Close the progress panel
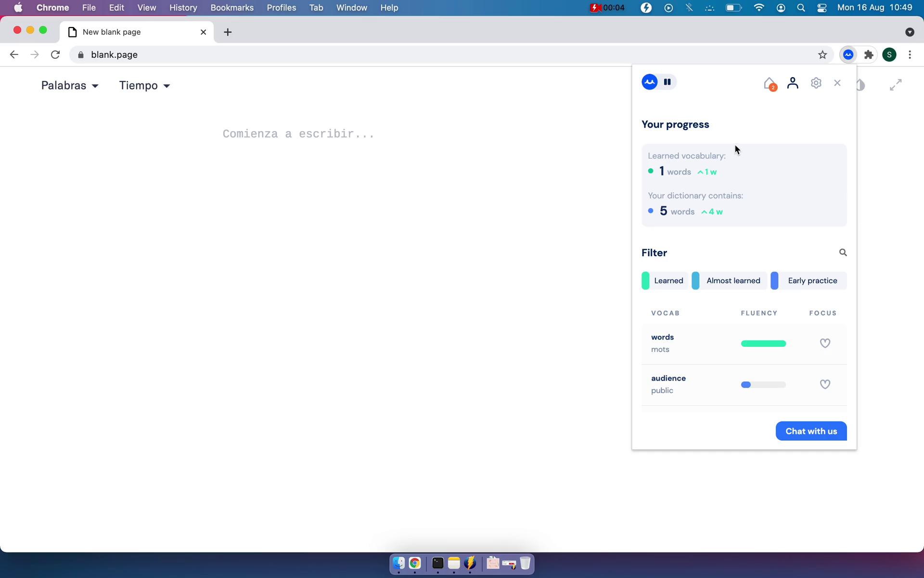 click(x=837, y=82)
